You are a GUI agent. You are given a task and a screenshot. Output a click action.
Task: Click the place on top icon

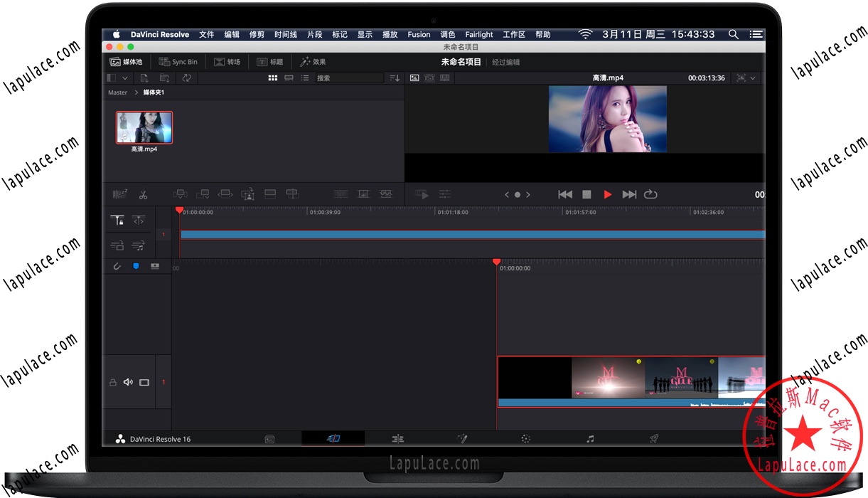[270, 194]
